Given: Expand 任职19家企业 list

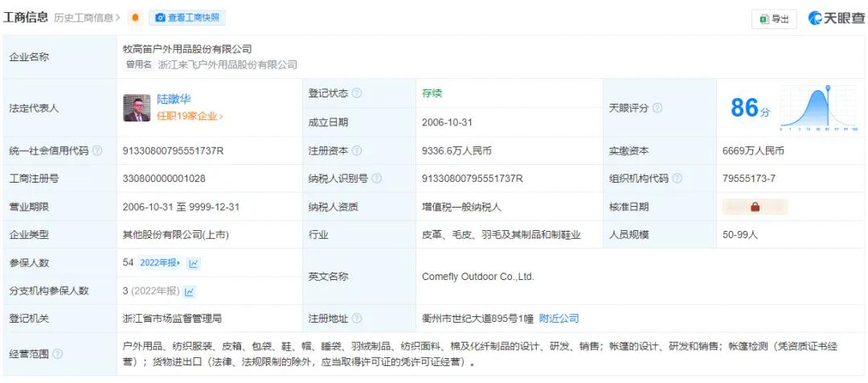Looking at the screenshot, I should (x=190, y=117).
